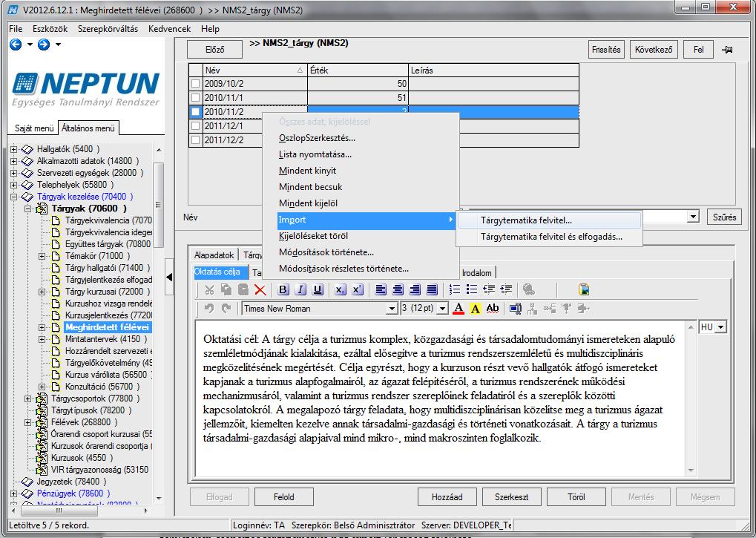Insert a numbered list
Viewport: 756px width, 538px height.
pyautogui.click(x=455, y=289)
